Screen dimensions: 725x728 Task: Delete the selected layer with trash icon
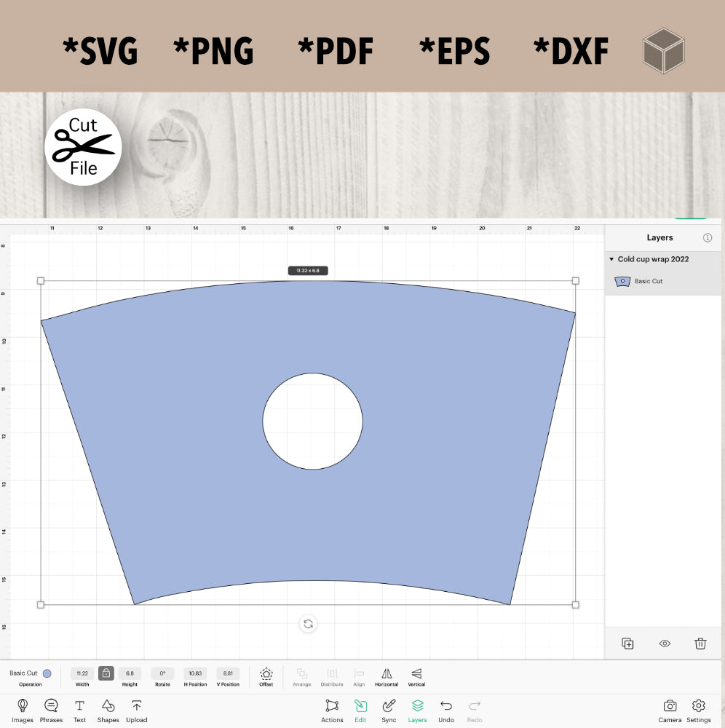pos(700,644)
